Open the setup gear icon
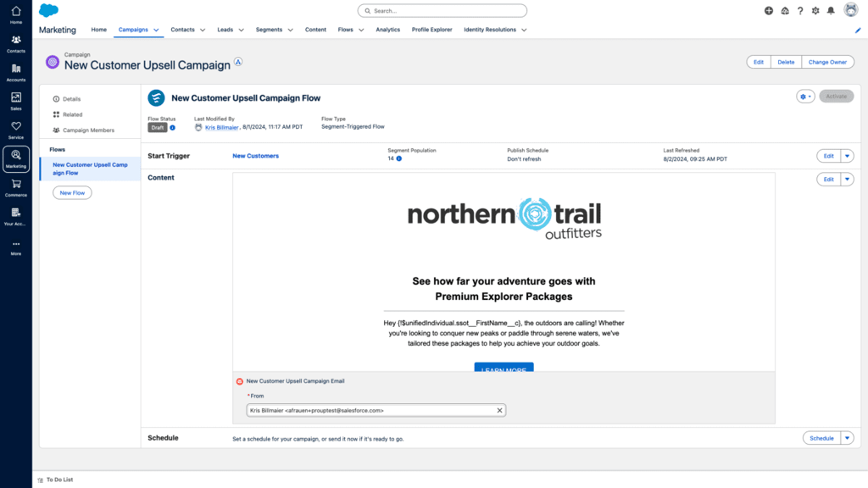The image size is (868, 488). click(x=815, y=10)
